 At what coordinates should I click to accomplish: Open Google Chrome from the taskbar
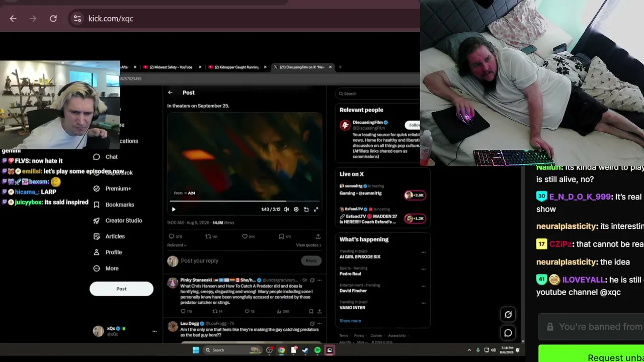point(281,350)
